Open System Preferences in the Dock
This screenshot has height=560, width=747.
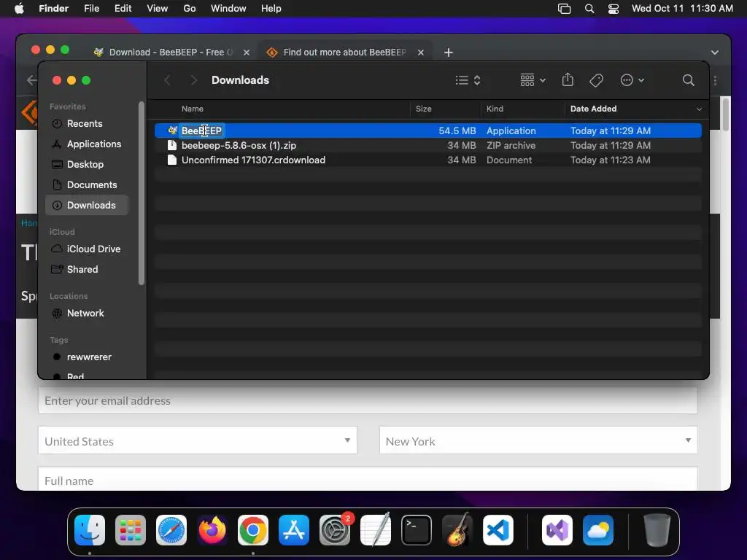[335, 529]
